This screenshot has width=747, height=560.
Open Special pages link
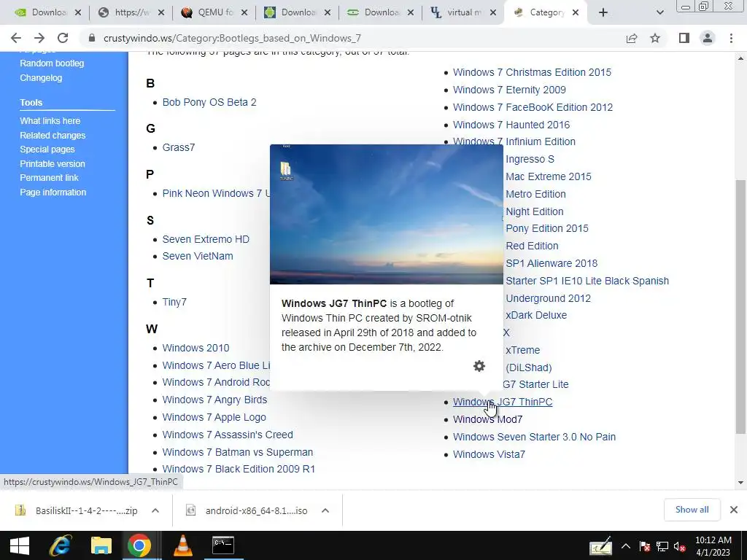(x=47, y=149)
